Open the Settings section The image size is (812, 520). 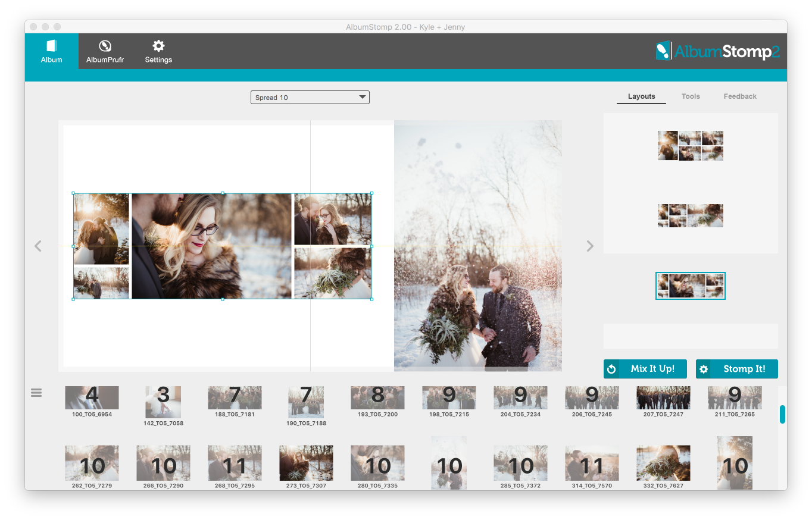tap(158, 51)
